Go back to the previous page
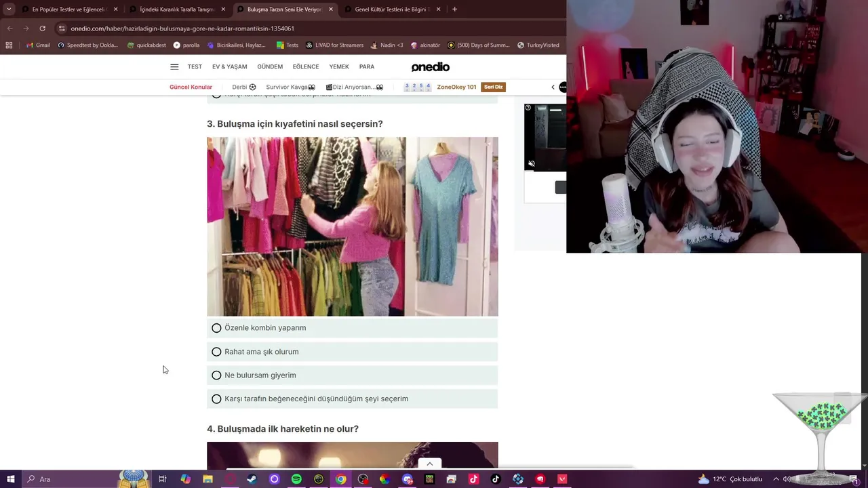868x488 pixels. (x=9, y=28)
